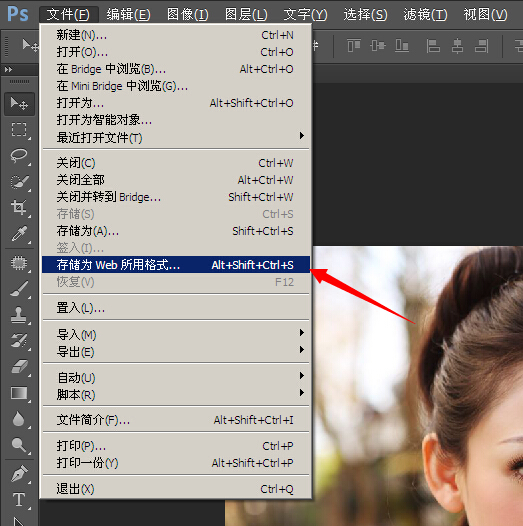This screenshot has height=526, width=523.
Task: Expand the 导入(M) submenu
Action: coord(175,334)
